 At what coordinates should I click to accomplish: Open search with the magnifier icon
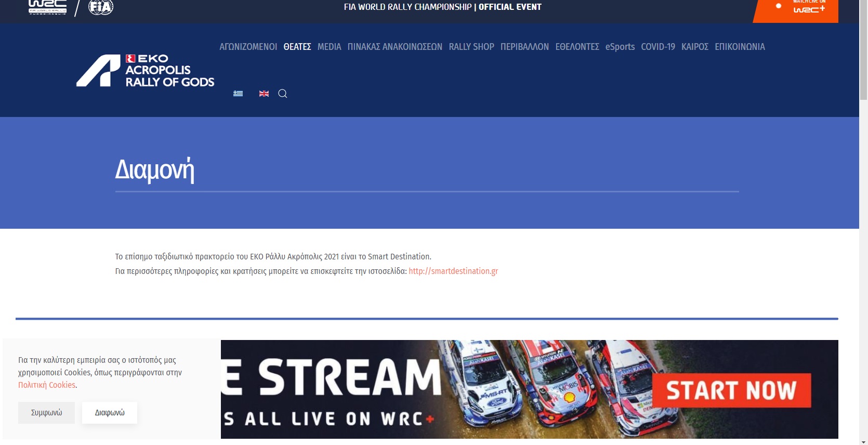(283, 94)
